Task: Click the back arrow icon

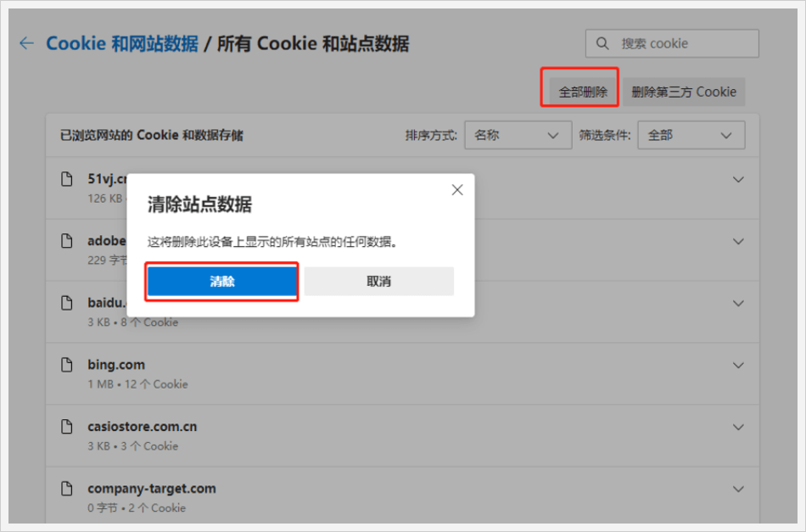Action: tap(27, 43)
